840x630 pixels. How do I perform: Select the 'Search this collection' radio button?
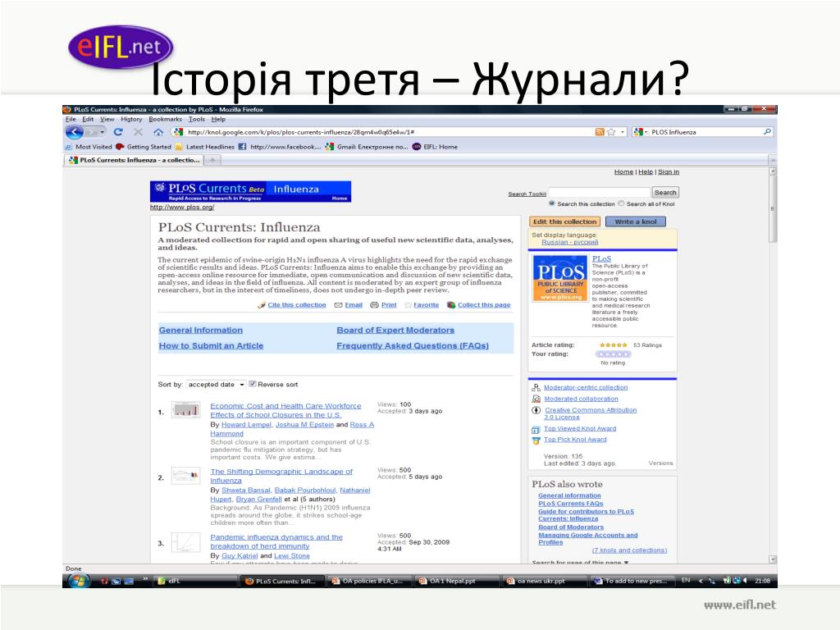click(551, 203)
